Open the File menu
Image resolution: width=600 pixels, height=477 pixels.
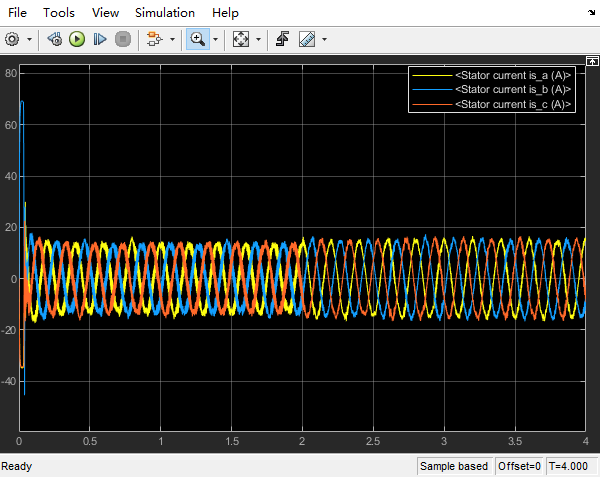tap(17, 13)
